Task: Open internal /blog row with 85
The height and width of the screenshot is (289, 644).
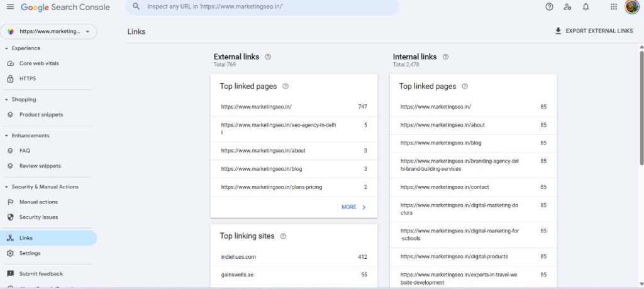Action: (x=474, y=143)
